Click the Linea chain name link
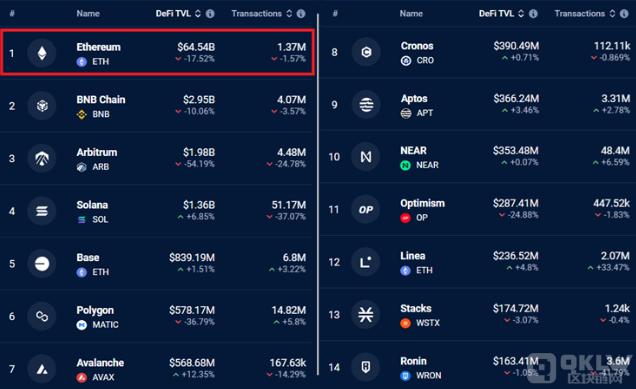This screenshot has width=636, height=389. (x=413, y=256)
